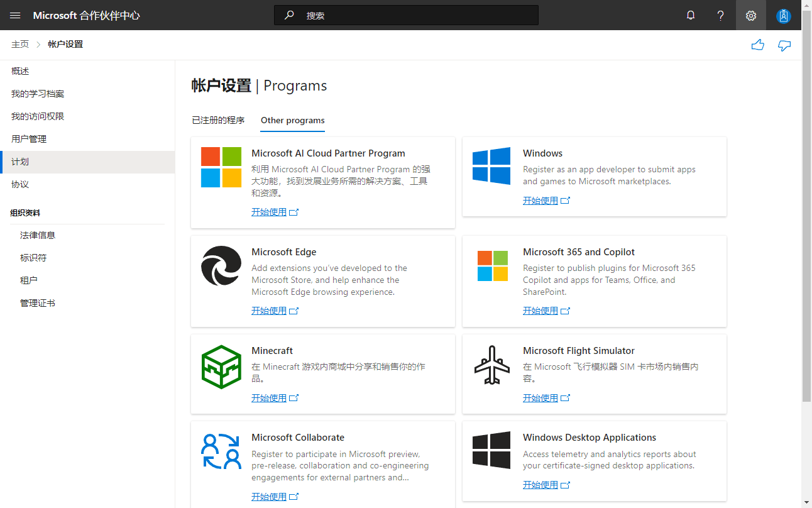
Task: Click external link icon under Microsoft 365 and Copilot
Action: tap(565, 311)
